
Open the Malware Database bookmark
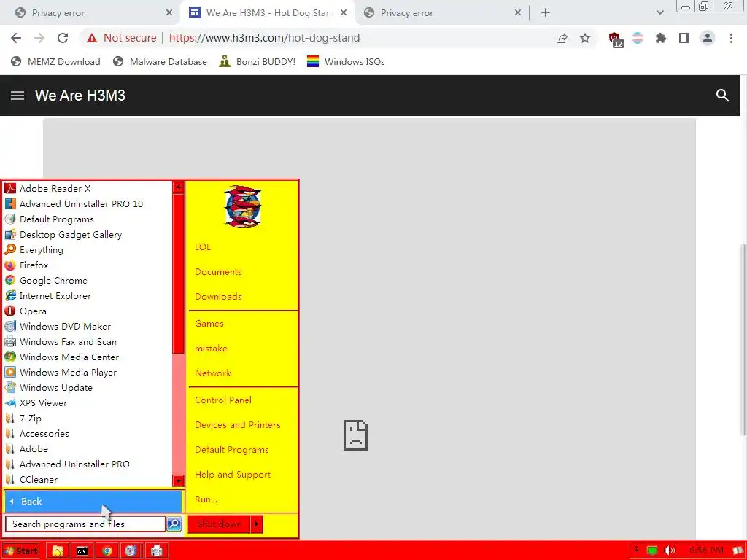click(x=160, y=62)
